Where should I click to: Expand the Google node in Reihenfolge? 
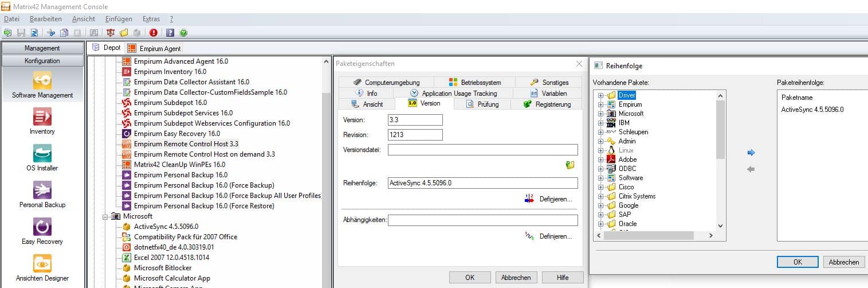coord(600,205)
